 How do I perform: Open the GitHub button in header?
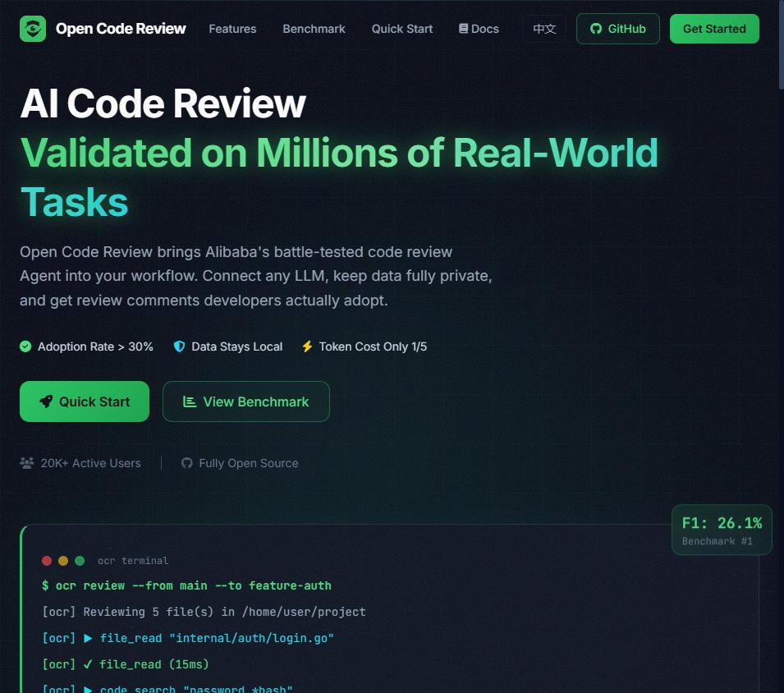618,29
